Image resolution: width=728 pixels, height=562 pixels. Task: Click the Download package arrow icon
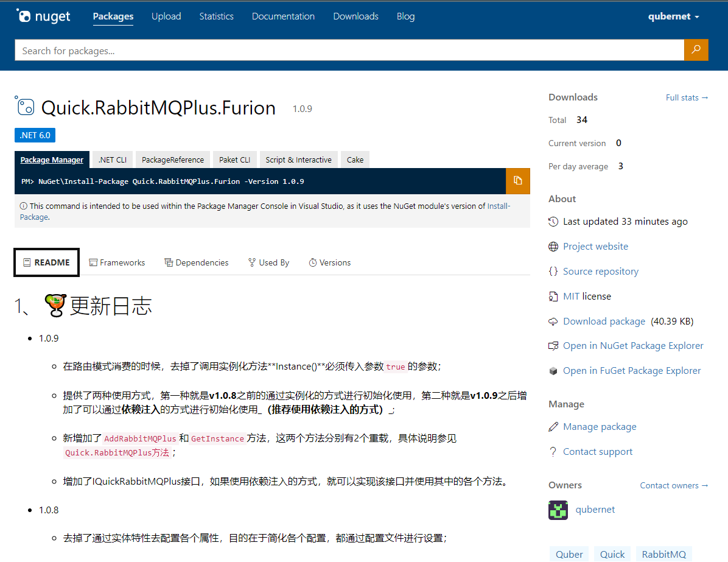click(x=554, y=321)
